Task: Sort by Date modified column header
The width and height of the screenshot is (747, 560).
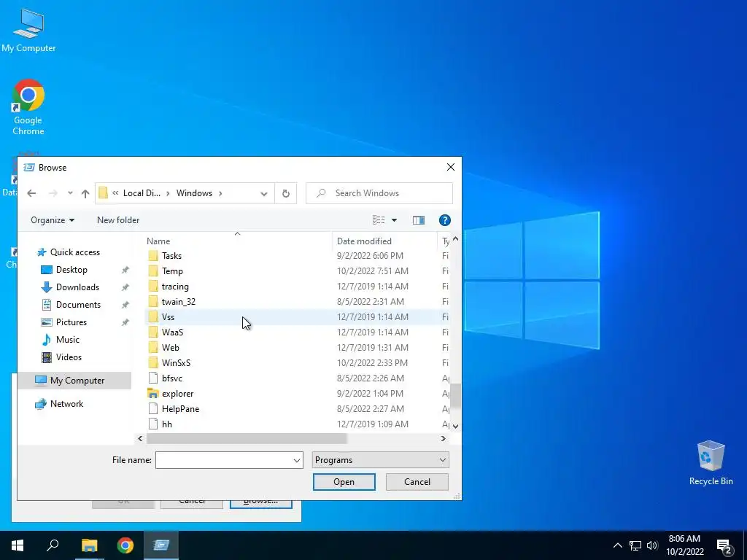Action: (x=364, y=241)
